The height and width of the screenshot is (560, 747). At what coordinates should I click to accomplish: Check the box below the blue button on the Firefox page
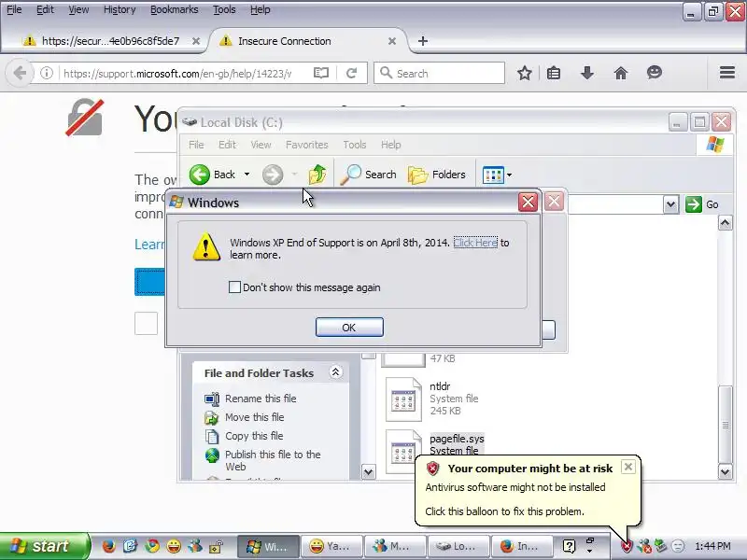pyautogui.click(x=146, y=324)
